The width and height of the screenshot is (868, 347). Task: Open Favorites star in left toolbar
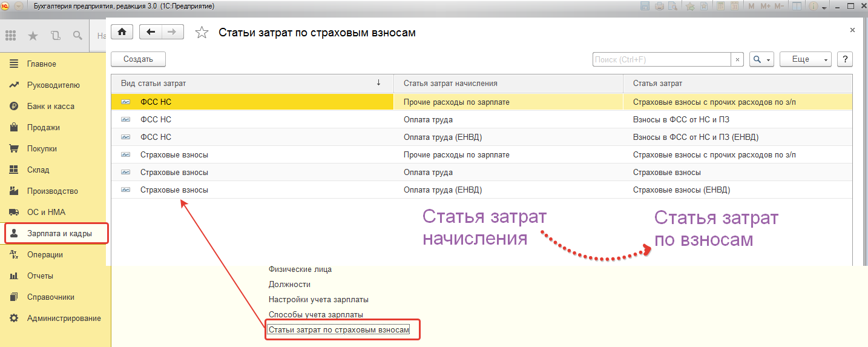[x=33, y=35]
